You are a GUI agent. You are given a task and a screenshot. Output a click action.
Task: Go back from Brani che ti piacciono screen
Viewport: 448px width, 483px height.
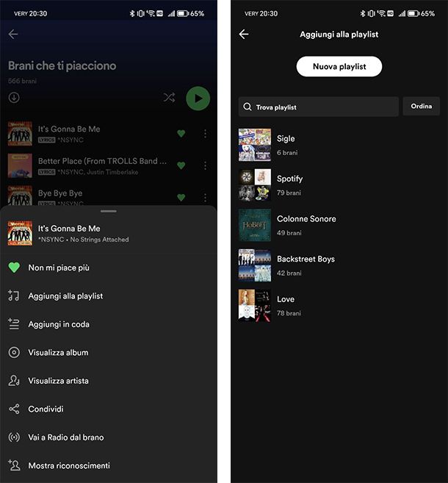(13, 34)
